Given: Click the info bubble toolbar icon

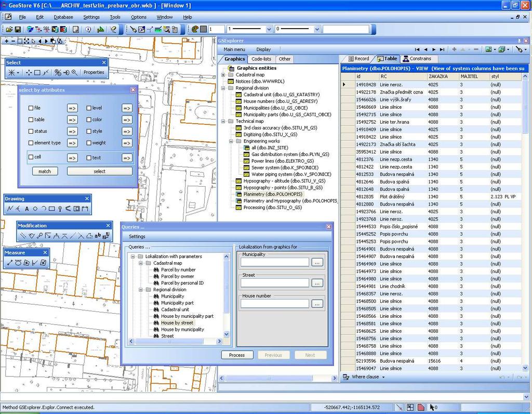Looking at the screenshot, I should pyautogui.click(x=88, y=30).
